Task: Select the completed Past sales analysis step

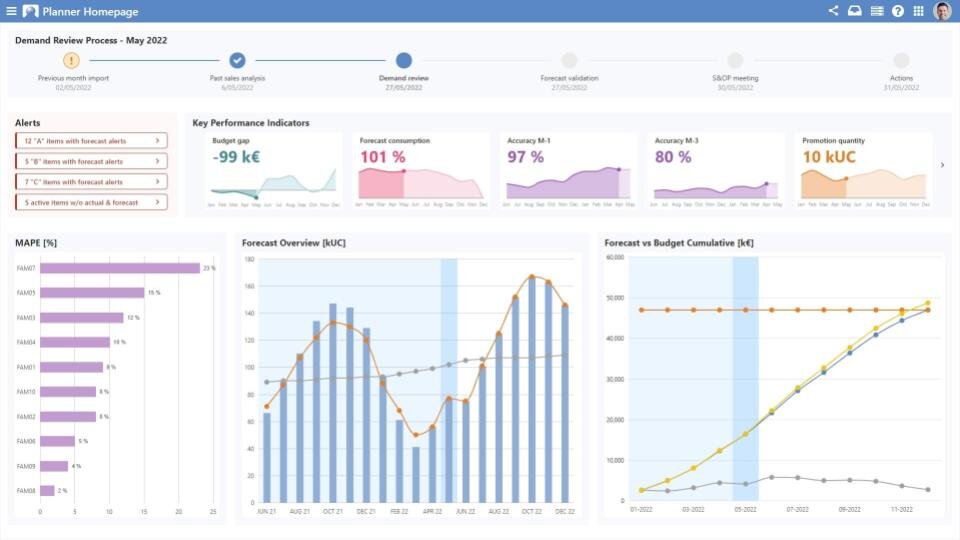Action: [x=237, y=61]
